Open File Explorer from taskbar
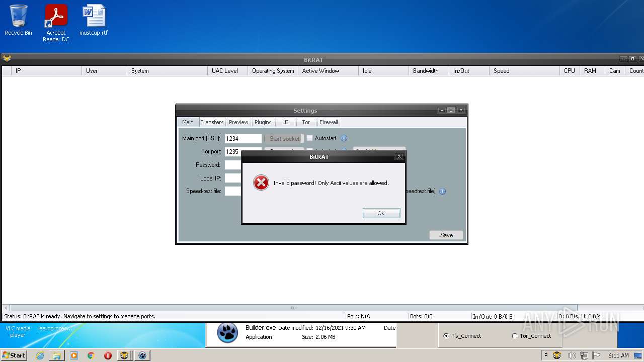The image size is (644, 362). [57, 355]
